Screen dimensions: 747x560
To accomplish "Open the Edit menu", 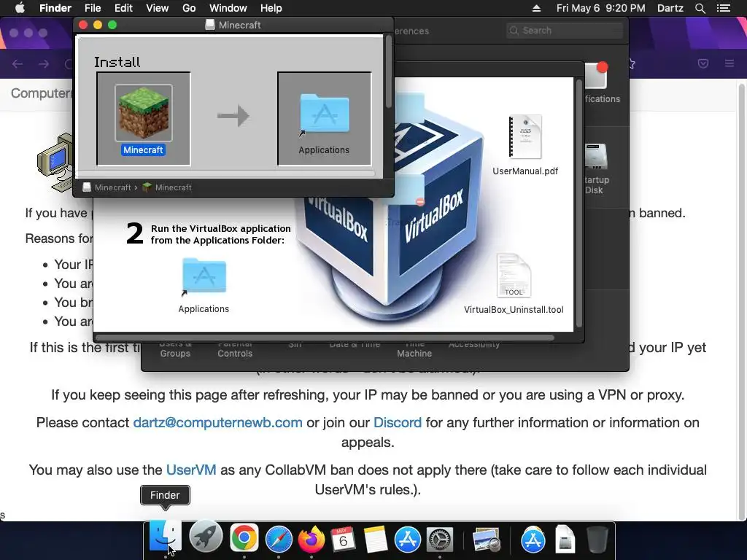I will tap(123, 8).
